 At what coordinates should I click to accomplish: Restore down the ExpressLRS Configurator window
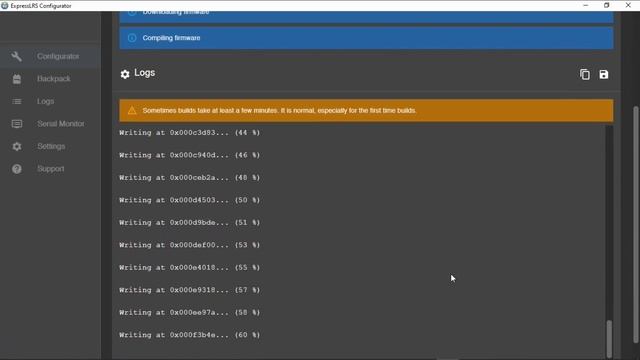tap(607, 5)
